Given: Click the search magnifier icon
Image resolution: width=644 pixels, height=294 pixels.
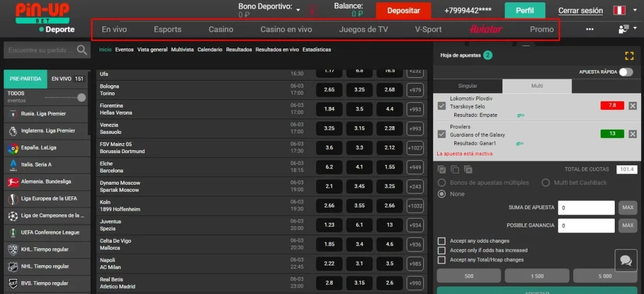Looking at the screenshot, I should pyautogui.click(x=82, y=50).
